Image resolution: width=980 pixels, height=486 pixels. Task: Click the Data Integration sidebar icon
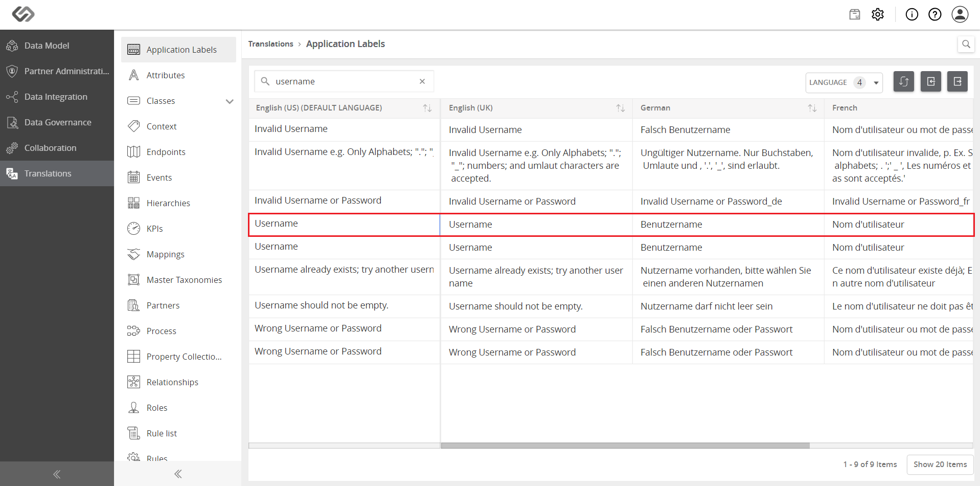click(12, 97)
